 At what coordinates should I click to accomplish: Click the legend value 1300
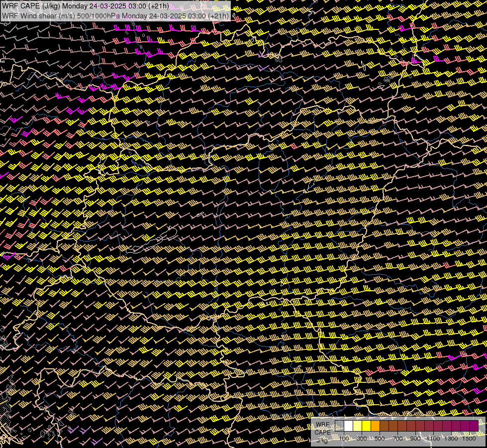coord(451,439)
